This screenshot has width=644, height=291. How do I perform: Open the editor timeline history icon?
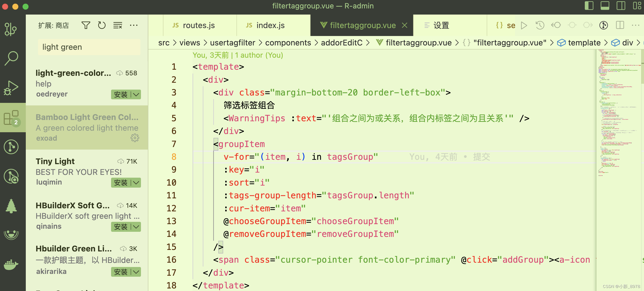coord(540,25)
